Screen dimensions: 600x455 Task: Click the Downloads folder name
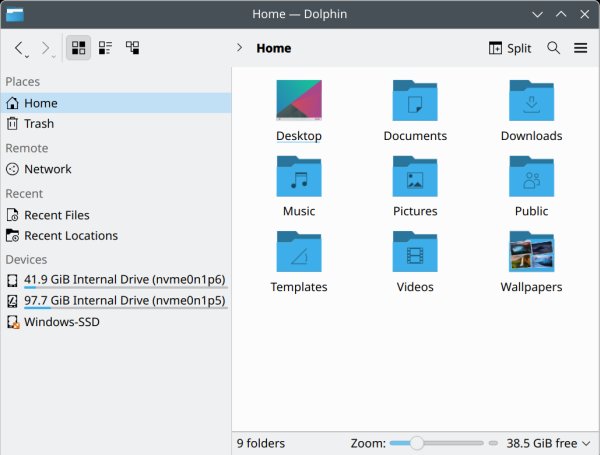(532, 136)
